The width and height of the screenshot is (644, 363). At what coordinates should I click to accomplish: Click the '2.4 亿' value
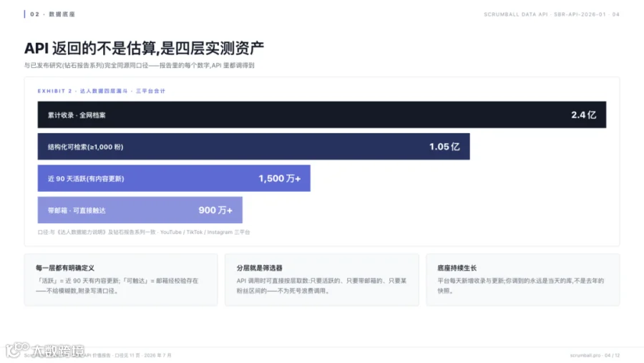click(584, 115)
